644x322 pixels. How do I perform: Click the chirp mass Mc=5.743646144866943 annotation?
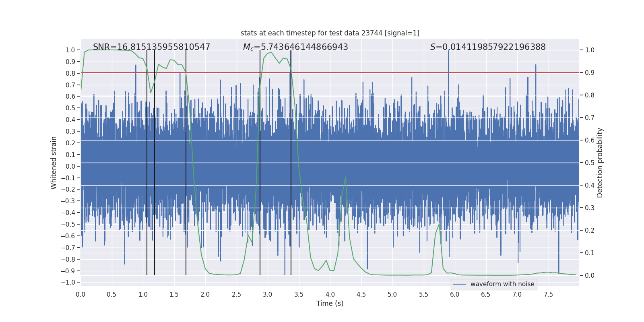(295, 47)
